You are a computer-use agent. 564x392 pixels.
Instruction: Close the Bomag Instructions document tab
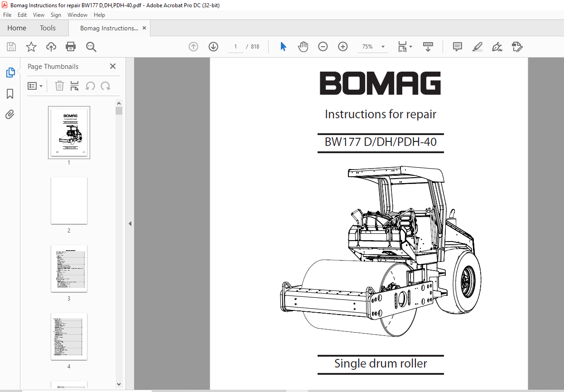click(x=145, y=28)
